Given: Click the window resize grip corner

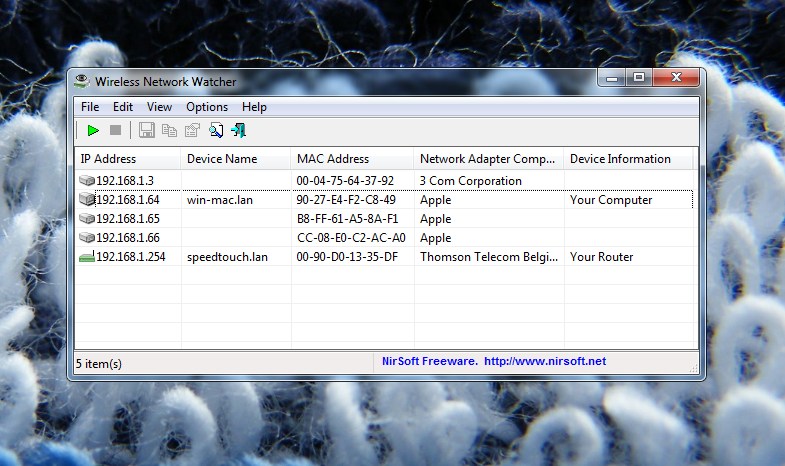Looking at the screenshot, I should pyautogui.click(x=693, y=368).
